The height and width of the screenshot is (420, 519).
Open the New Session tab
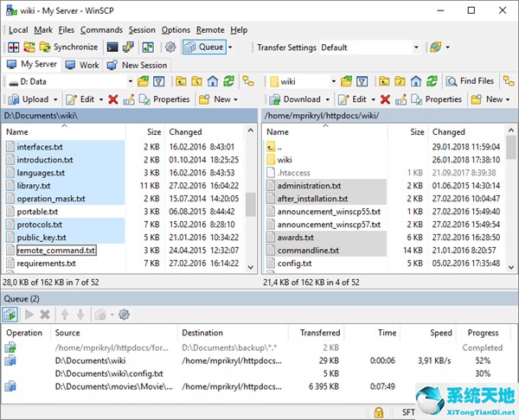[138, 65]
